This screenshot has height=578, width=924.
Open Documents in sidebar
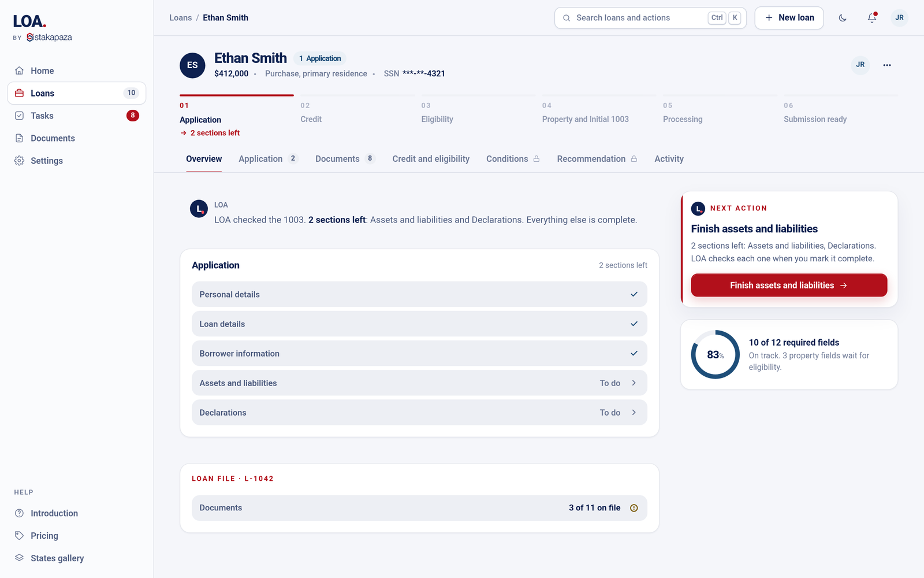click(77, 138)
